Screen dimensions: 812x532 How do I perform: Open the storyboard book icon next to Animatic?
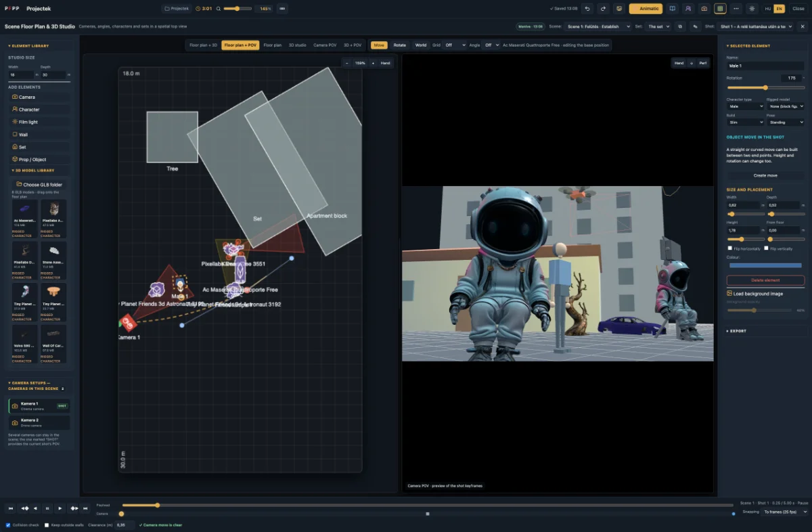[x=672, y=9]
